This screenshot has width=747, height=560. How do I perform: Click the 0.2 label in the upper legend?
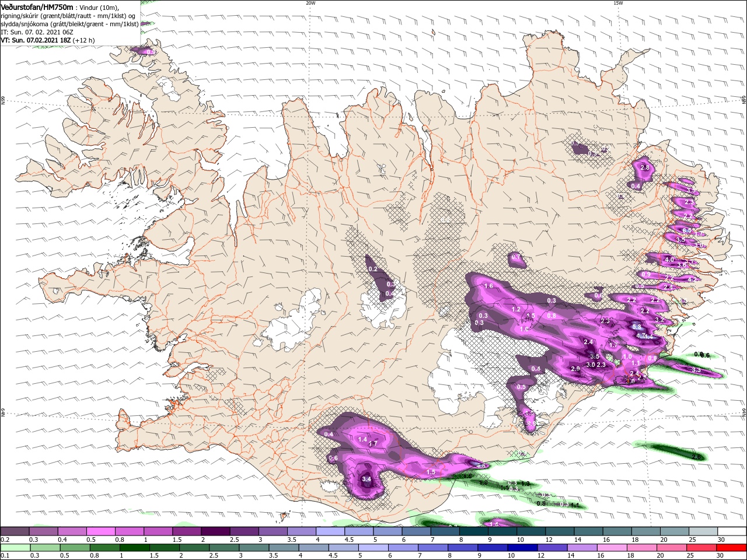5,540
